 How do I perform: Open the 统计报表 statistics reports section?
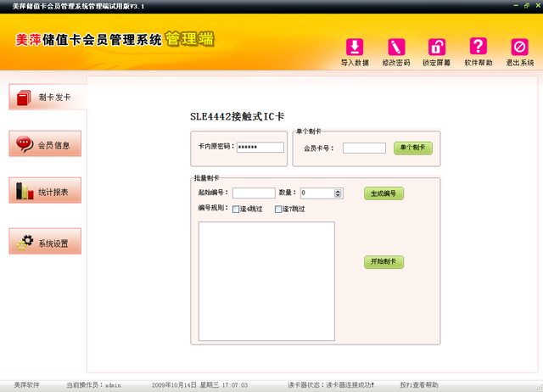click(46, 192)
